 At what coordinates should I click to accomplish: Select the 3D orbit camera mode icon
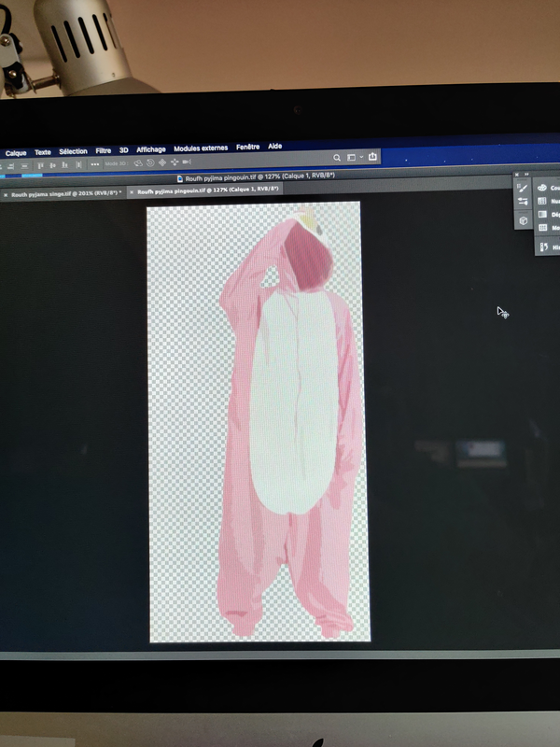[138, 162]
